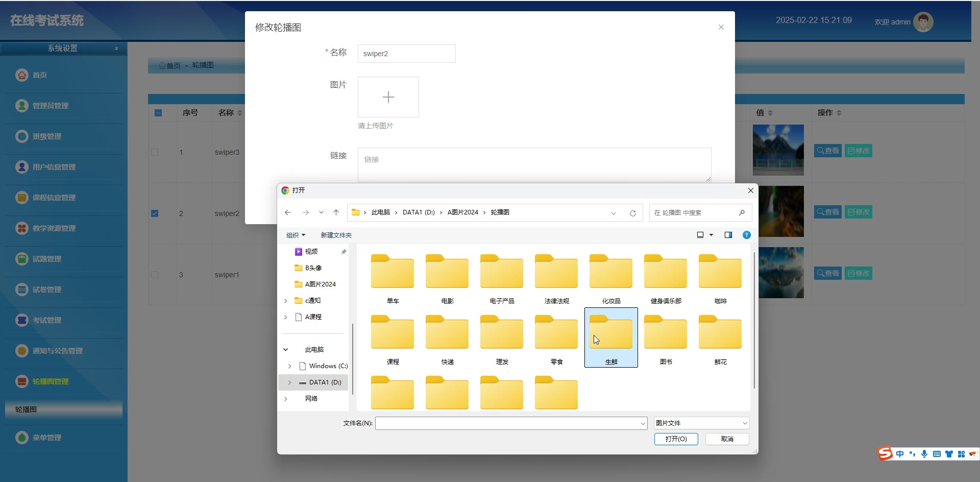Check the swiper3 row checkbox
Image resolution: width=980 pixels, height=482 pixels.
[155, 152]
